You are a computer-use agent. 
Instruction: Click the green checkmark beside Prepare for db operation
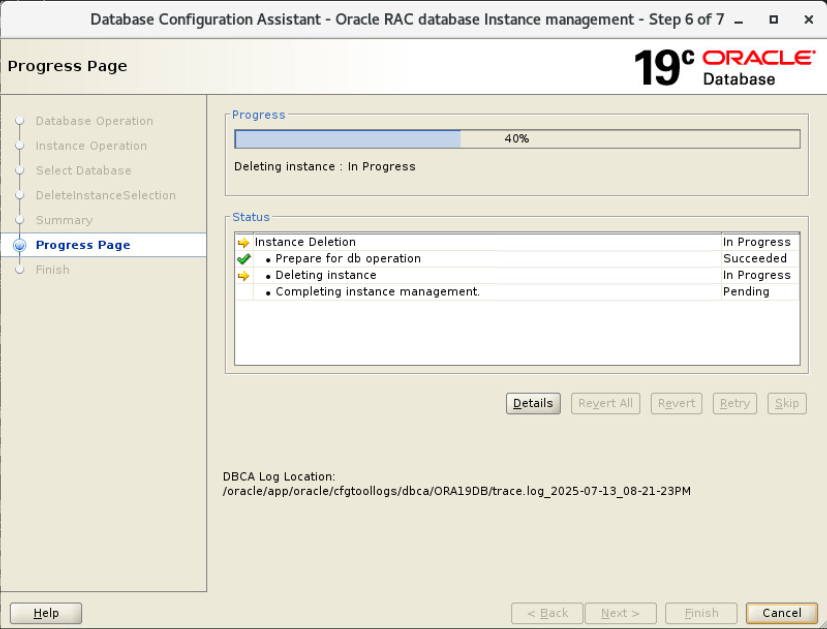243,259
